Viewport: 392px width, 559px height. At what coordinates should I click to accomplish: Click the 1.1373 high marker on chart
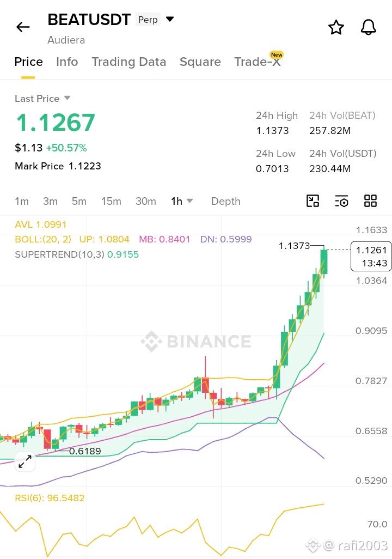pos(294,246)
